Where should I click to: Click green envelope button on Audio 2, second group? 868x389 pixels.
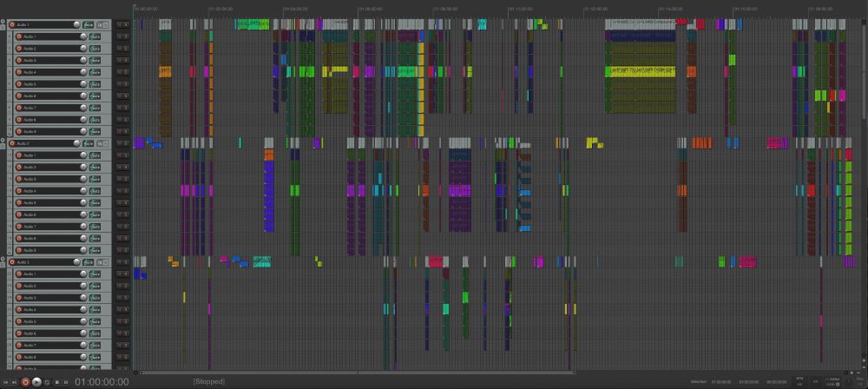click(95, 168)
